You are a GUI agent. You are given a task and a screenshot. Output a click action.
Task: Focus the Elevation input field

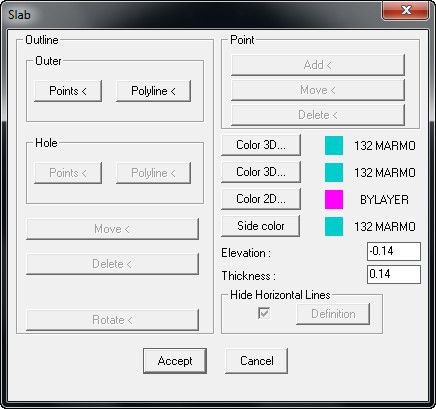pyautogui.click(x=394, y=251)
